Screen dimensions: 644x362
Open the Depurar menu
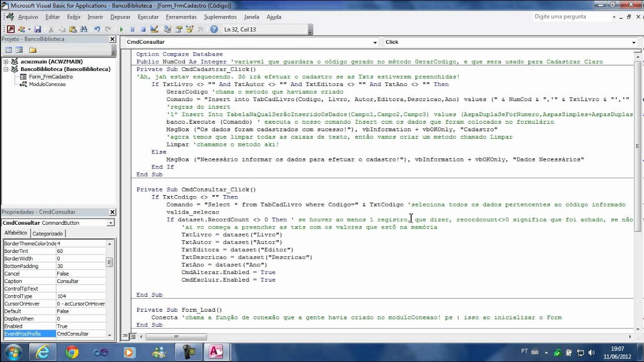[120, 17]
